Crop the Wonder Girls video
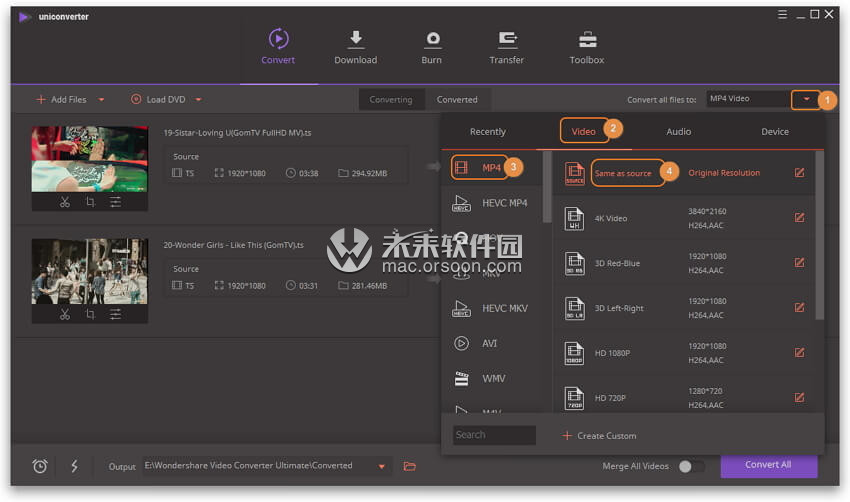The width and height of the screenshot is (850, 502). click(x=91, y=314)
